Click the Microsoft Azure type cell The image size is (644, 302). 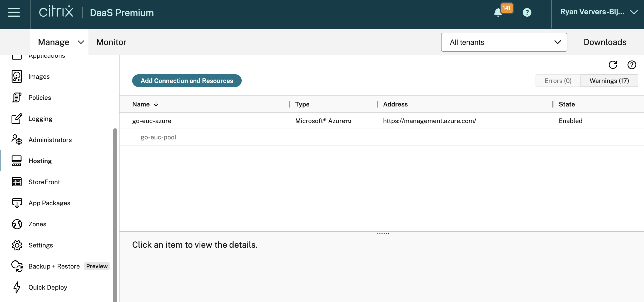[x=323, y=121]
